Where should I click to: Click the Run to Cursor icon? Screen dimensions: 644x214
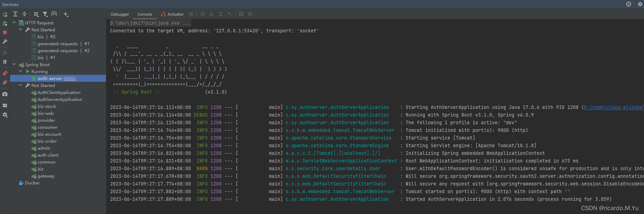pos(230,14)
